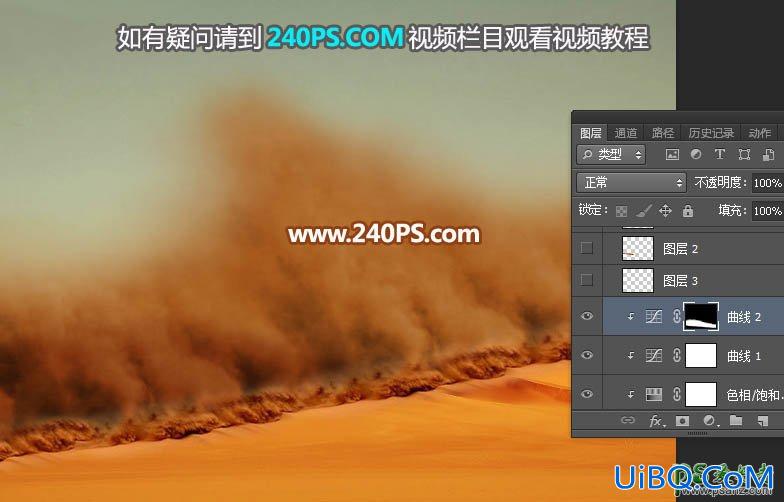Create a new layer group
The height and width of the screenshot is (502, 784).
coord(736,420)
